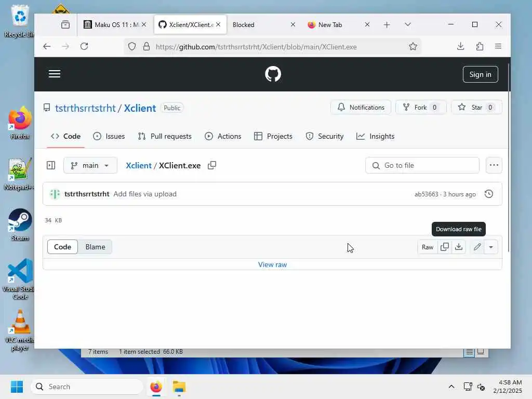Open GitHub hamburger navigation menu
Screen dimensions: 532x399
[54, 74]
